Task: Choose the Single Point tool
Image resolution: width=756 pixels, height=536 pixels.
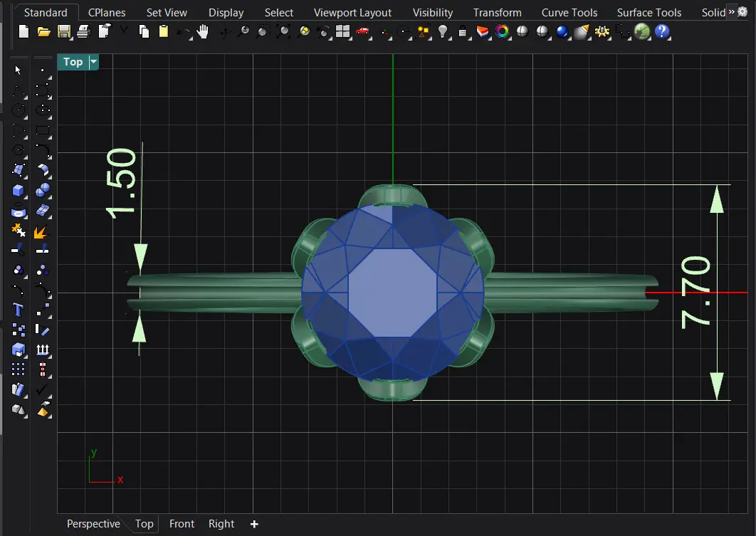Action: 43,70
